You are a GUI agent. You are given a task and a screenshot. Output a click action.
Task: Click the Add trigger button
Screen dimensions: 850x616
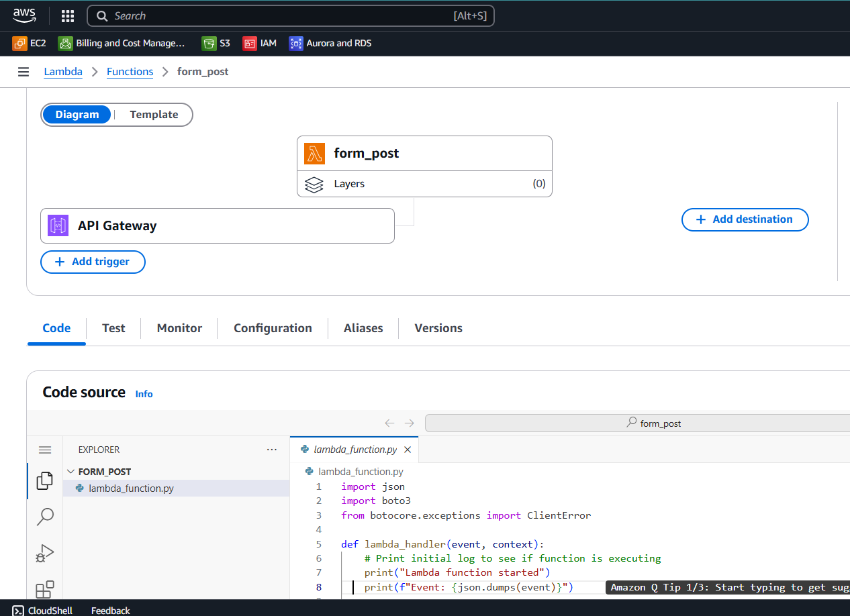(x=93, y=262)
